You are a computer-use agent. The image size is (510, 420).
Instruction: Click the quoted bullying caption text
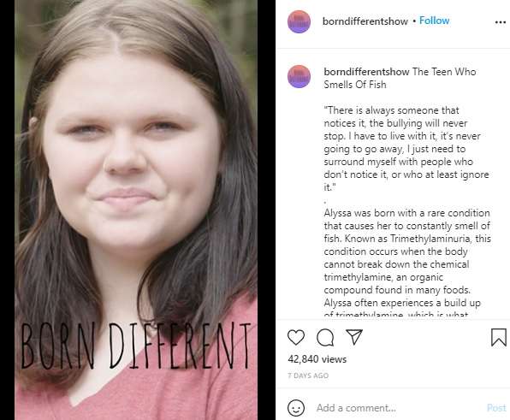(406, 149)
